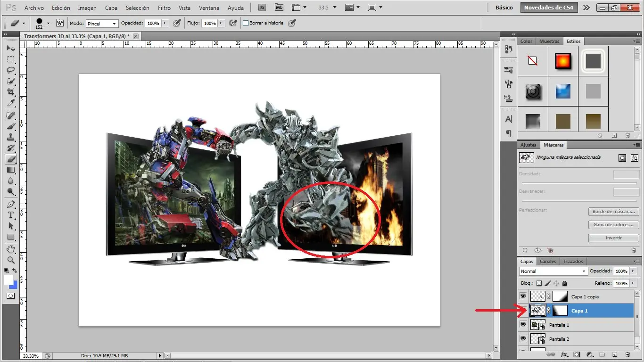Select the Horizontal Type tool
The width and height of the screenshot is (644, 362).
point(10,215)
